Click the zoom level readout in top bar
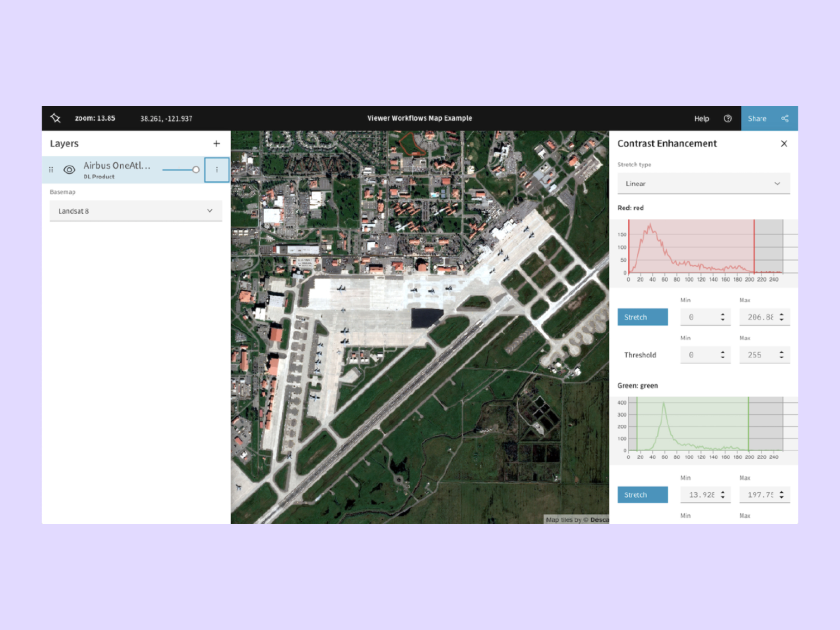The width and height of the screenshot is (840, 630). pyautogui.click(x=94, y=118)
